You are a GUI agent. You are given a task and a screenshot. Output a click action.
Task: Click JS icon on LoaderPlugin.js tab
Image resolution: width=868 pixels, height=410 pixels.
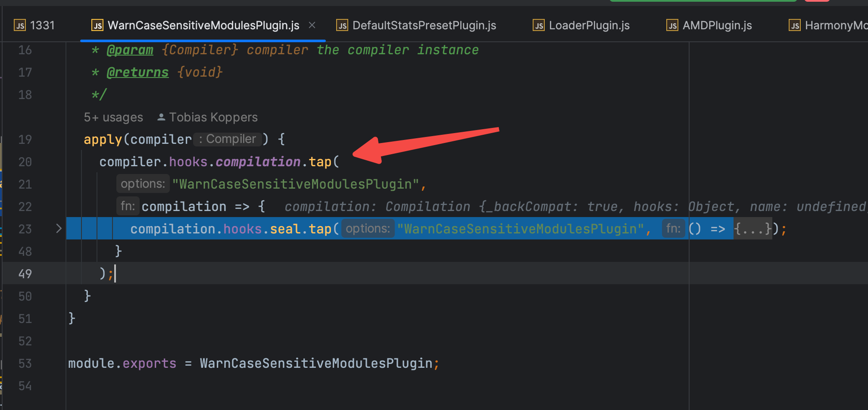539,26
